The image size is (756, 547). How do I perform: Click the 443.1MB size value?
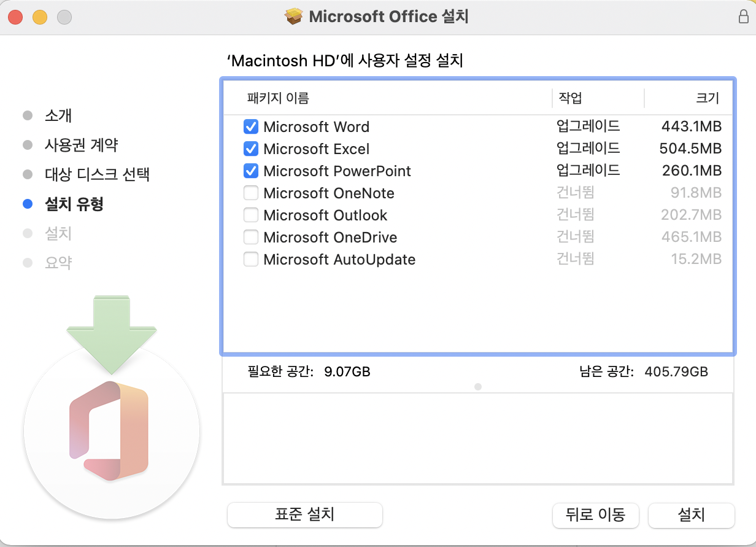click(x=692, y=127)
